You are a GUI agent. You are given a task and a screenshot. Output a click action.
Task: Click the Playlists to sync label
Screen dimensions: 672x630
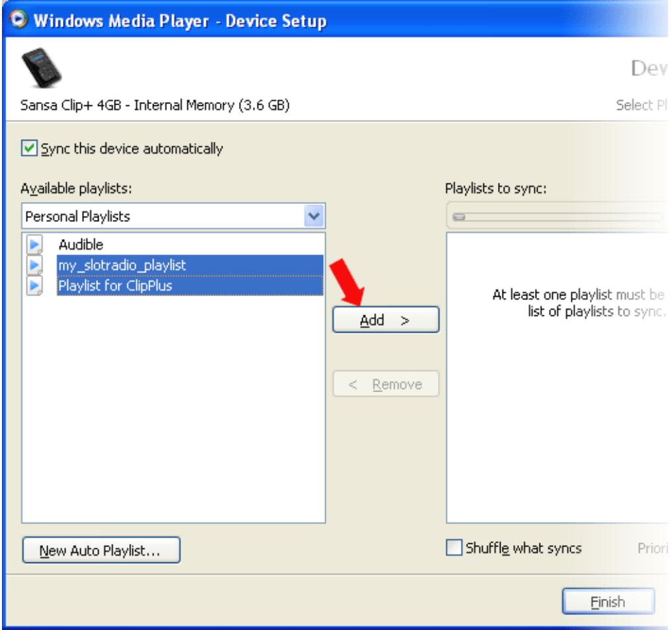[496, 188]
